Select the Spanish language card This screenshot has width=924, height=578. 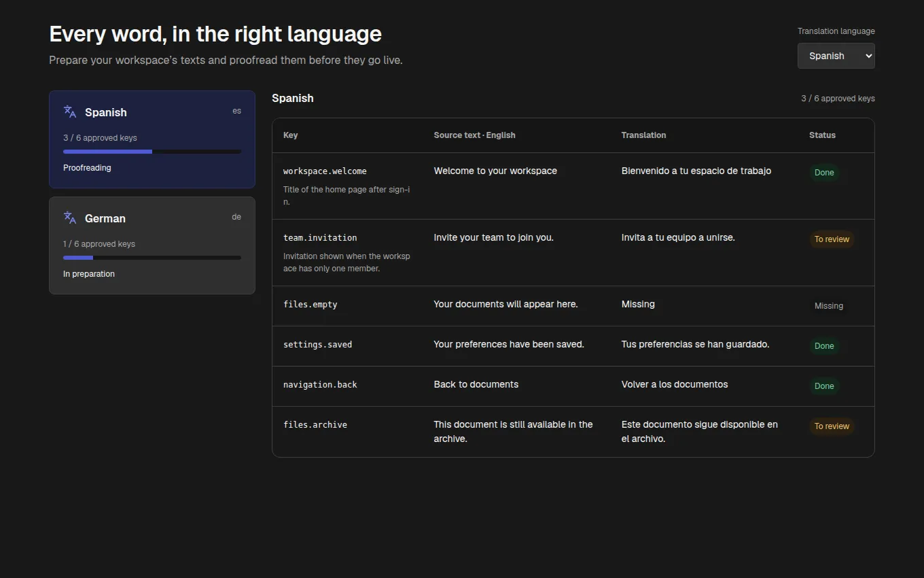click(152, 139)
